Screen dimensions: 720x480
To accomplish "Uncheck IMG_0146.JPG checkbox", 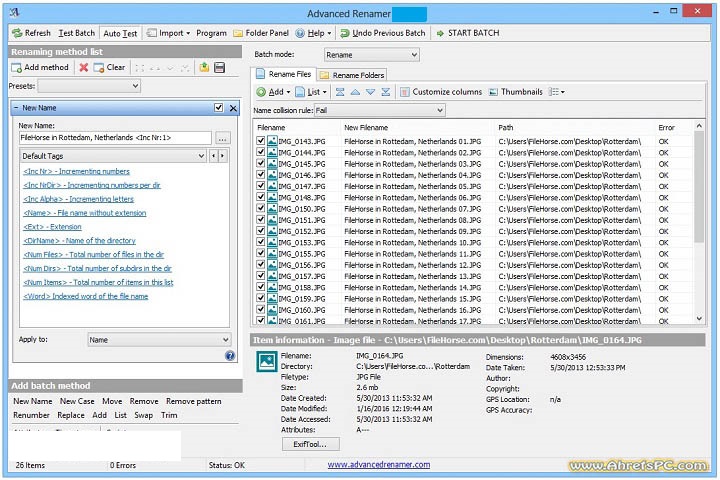I will [x=261, y=175].
